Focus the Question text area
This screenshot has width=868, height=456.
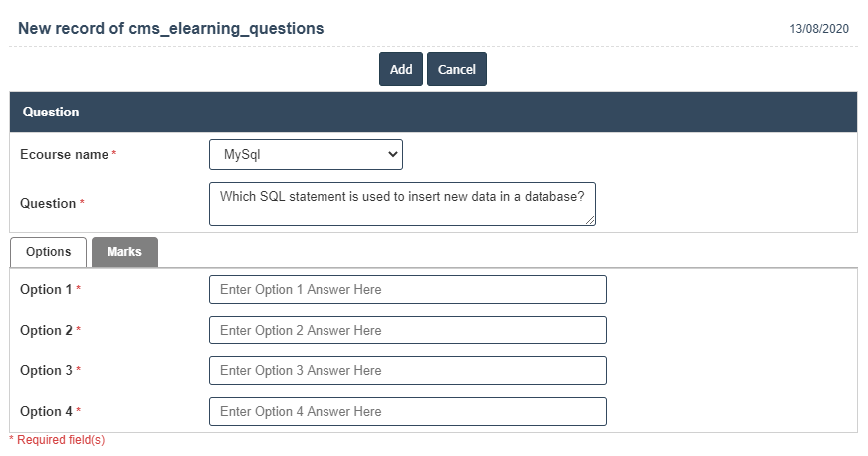pos(402,203)
